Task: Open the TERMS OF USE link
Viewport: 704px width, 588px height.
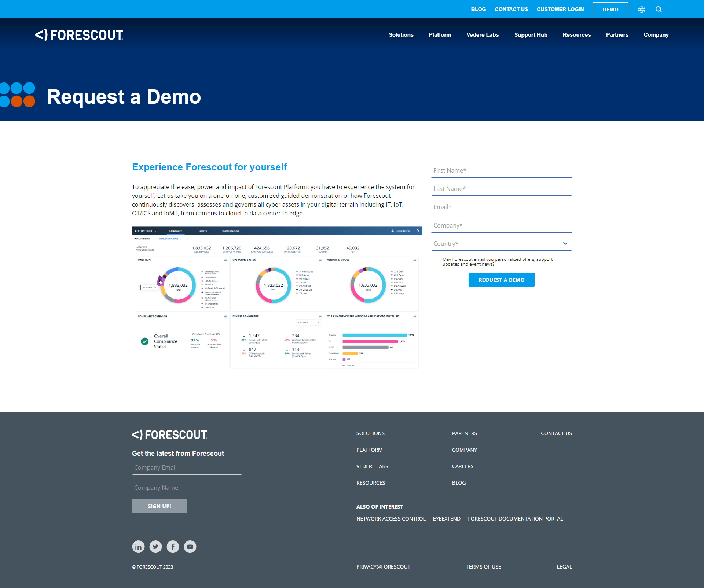Action: pyautogui.click(x=483, y=566)
